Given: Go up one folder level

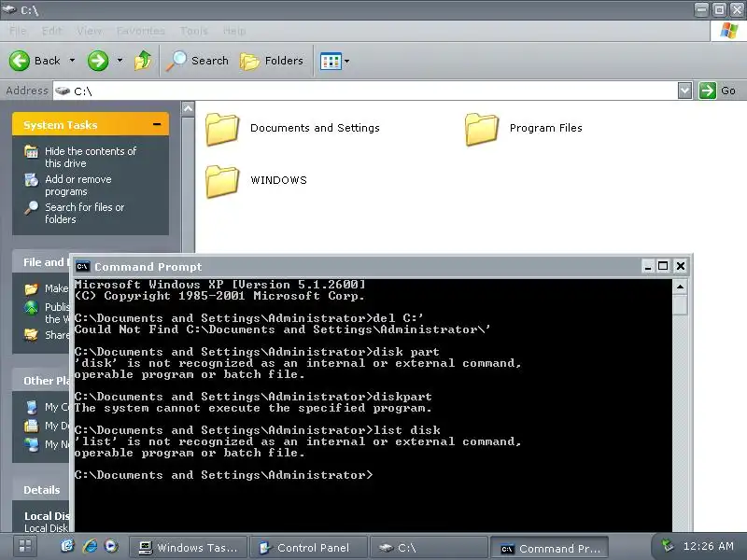Looking at the screenshot, I should (x=143, y=61).
